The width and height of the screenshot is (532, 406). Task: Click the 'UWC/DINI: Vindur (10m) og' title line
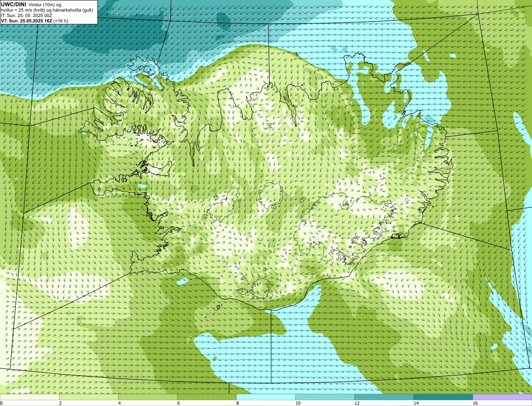(31, 4)
